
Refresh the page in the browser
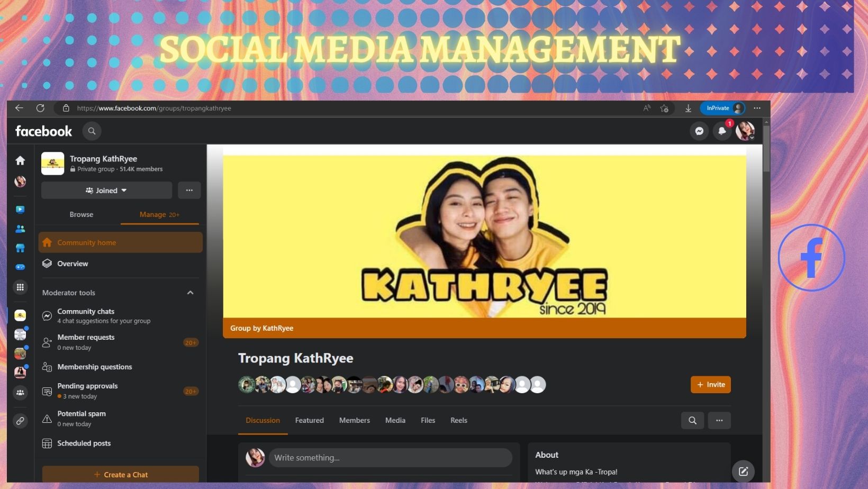click(40, 108)
